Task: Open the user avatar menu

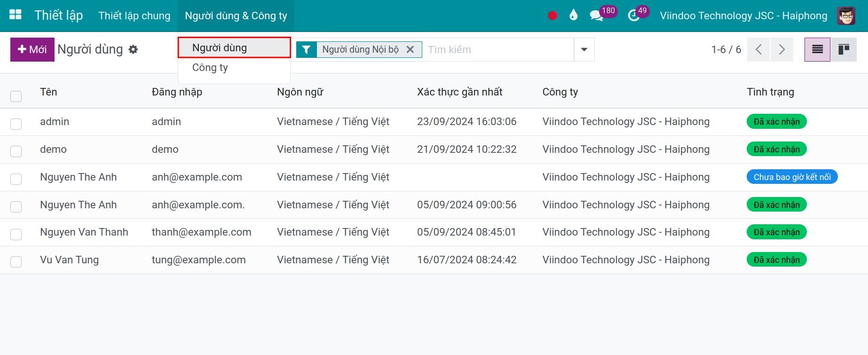Action: click(846, 16)
